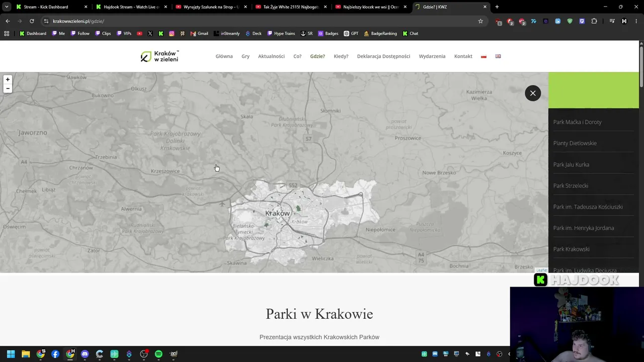Open the Twitch extension in the toolbar

click(582, 21)
